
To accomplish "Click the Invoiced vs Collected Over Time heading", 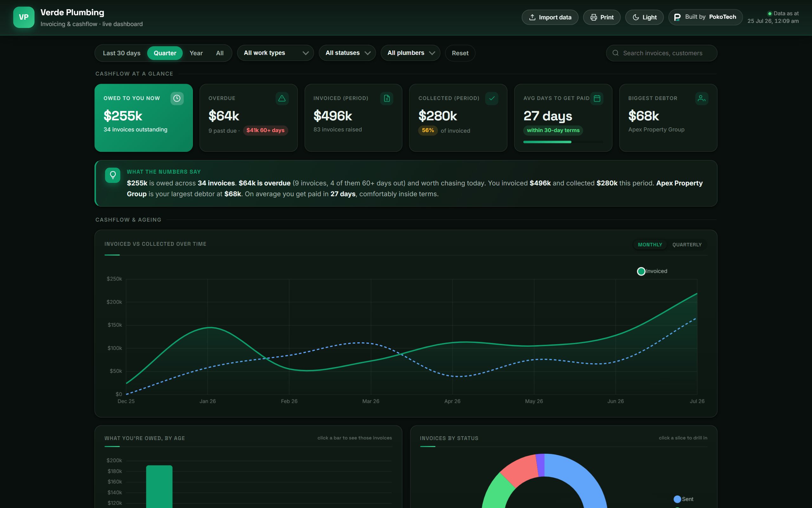I will tap(155, 244).
